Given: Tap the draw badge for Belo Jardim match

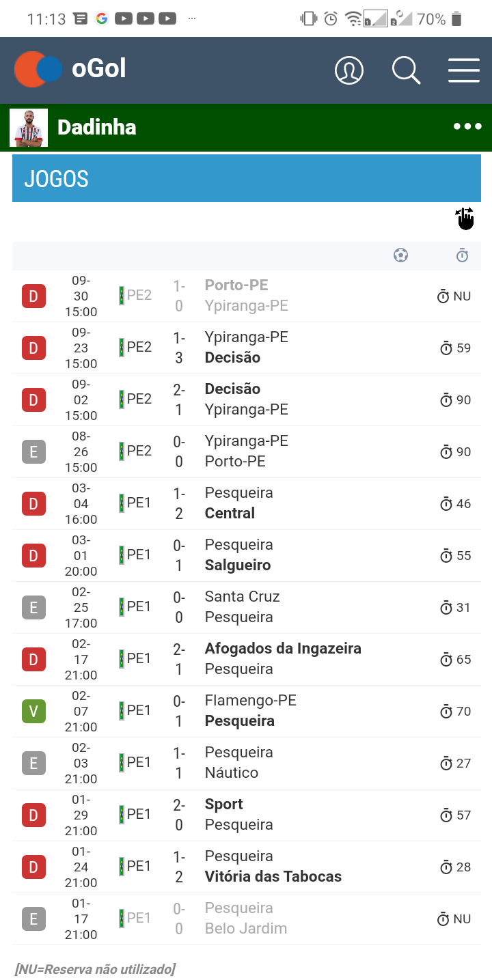Looking at the screenshot, I should point(33,919).
